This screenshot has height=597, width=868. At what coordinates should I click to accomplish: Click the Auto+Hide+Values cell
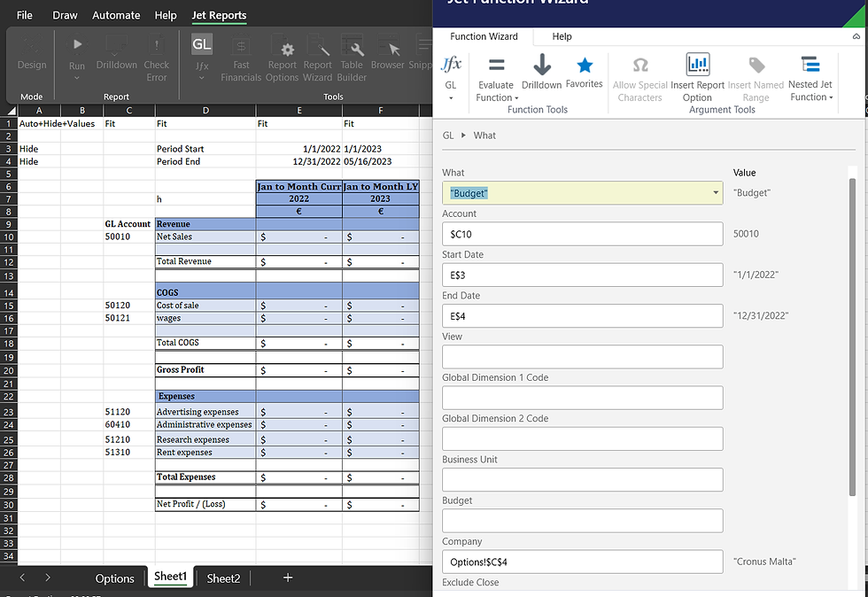[57, 123]
